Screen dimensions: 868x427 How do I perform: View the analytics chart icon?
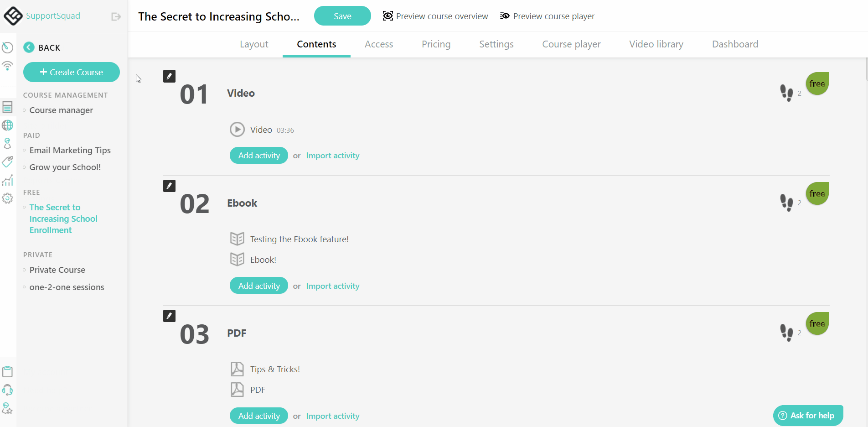click(x=8, y=180)
